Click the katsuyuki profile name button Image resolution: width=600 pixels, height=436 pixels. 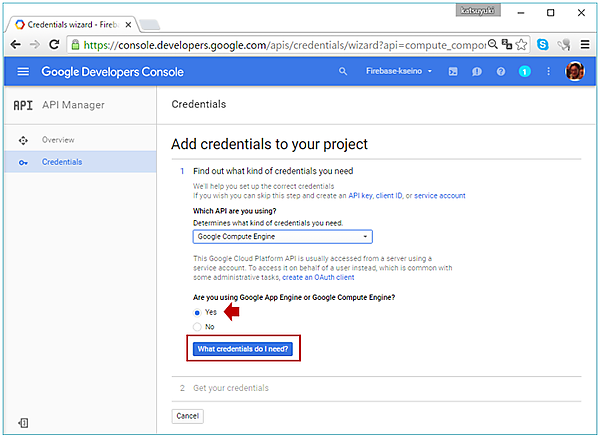[x=478, y=11]
